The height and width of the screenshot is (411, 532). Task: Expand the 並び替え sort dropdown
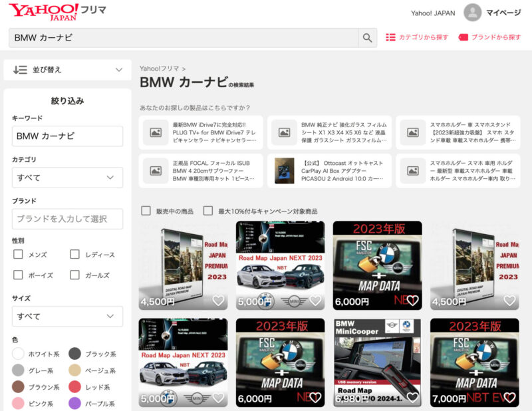pos(68,70)
